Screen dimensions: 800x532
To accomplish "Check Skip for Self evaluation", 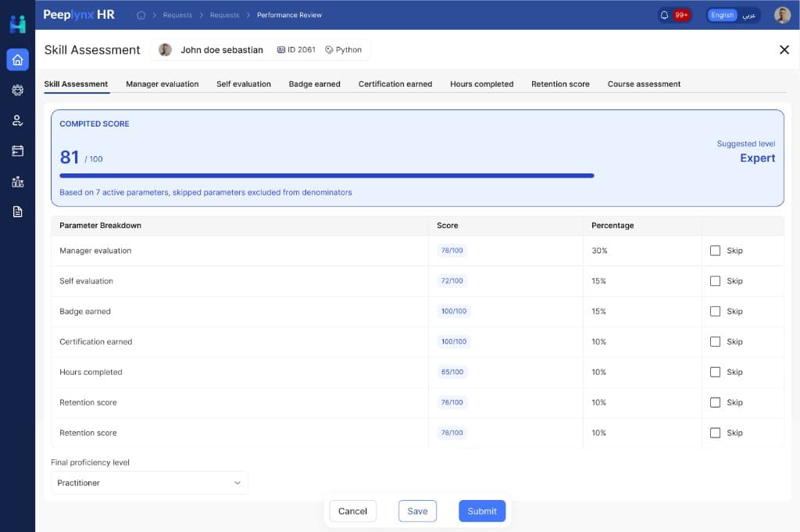I will [716, 281].
